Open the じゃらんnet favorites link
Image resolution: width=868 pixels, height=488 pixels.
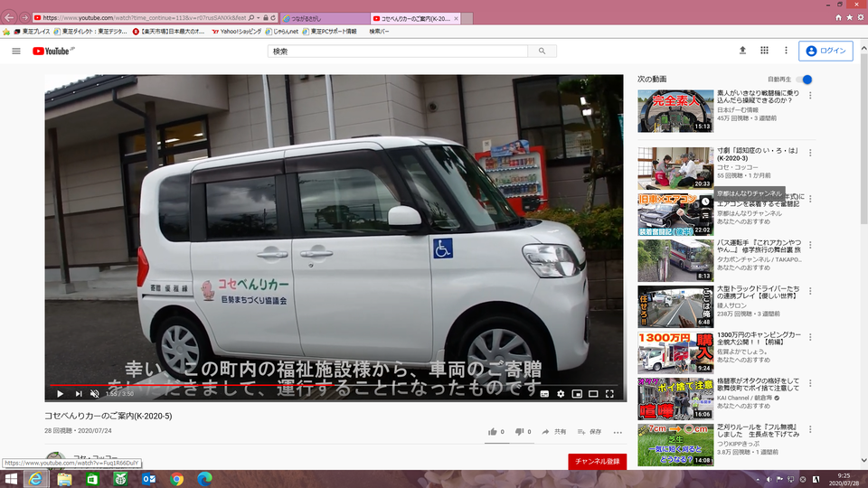[x=282, y=32]
